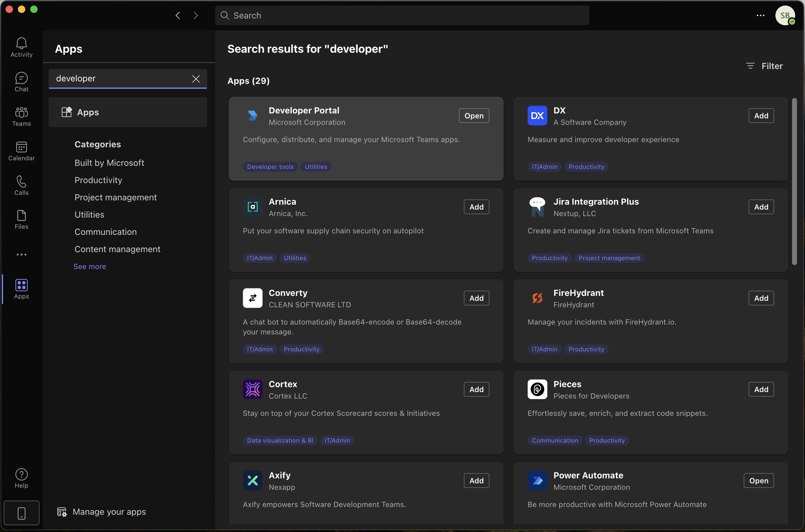This screenshot has width=805, height=532.
Task: Add the Cortex app
Action: (x=477, y=390)
